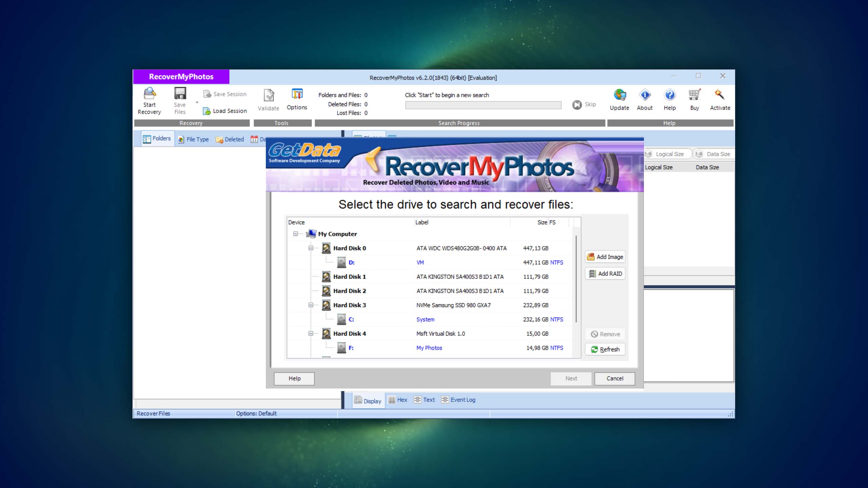
Task: Select Hard Disk 3 Samsung SSD
Action: point(430,305)
